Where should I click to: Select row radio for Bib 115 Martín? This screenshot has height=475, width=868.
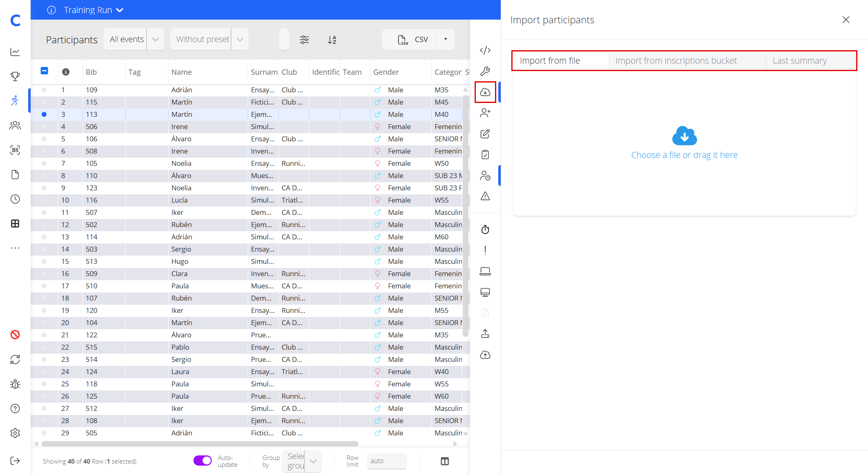(44, 102)
